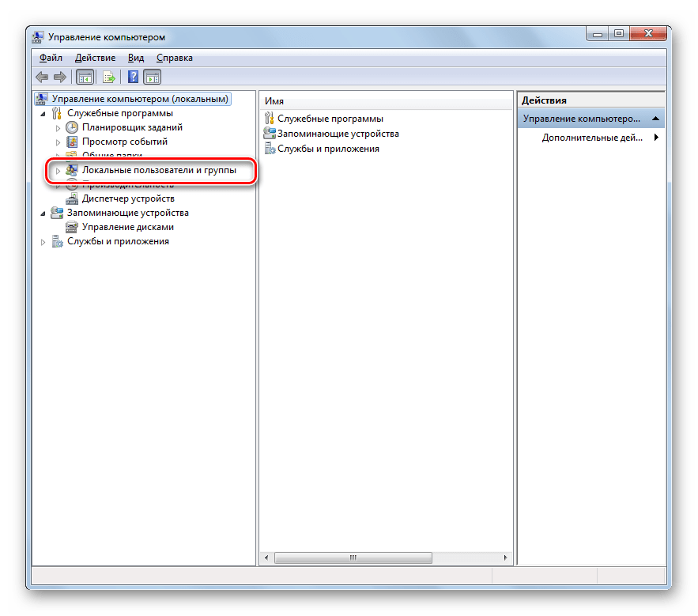Collapse the Управление компьютером actions section

click(x=656, y=119)
